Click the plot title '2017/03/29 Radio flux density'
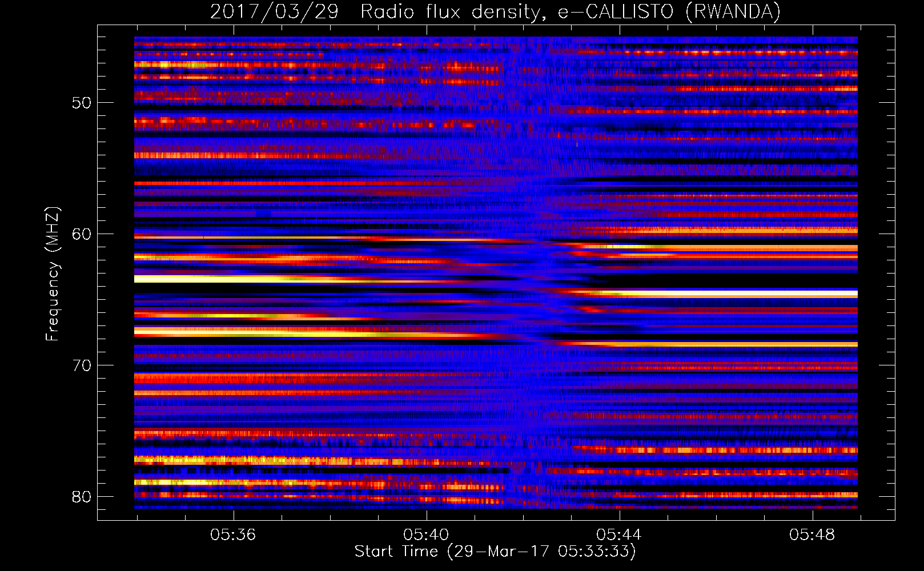Viewport: 924px width, 571px height. pyautogui.click(x=495, y=11)
